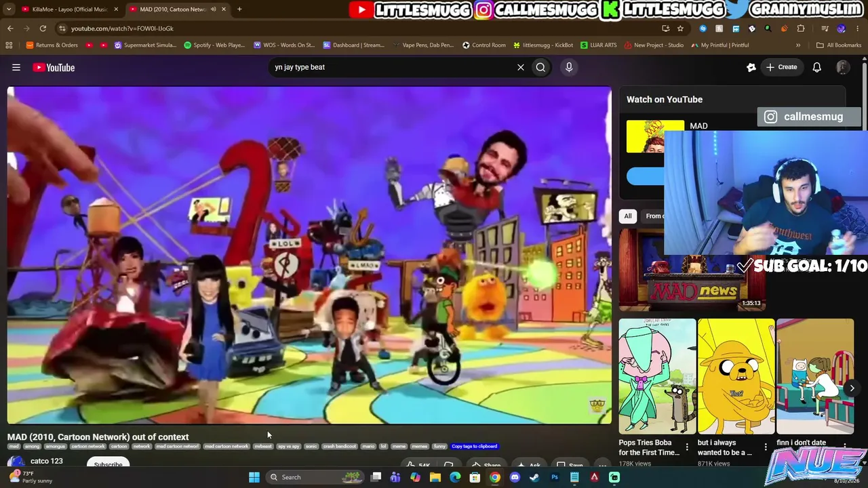The width and height of the screenshot is (868, 488).
Task: Show next shorts with the right chevron
Action: point(852,388)
